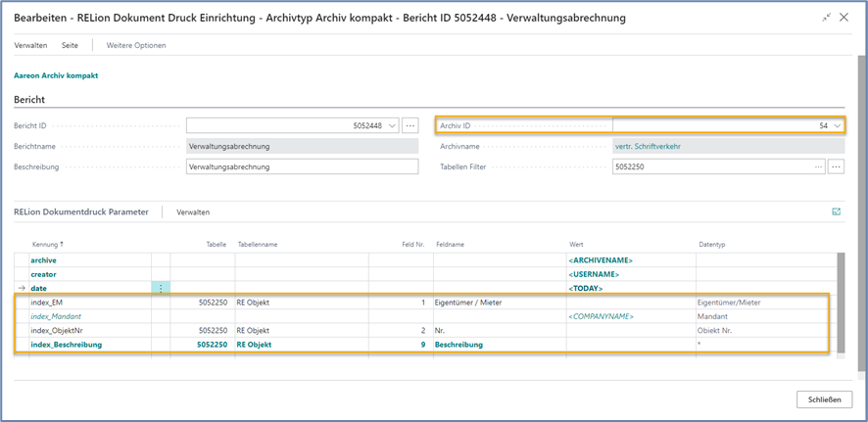
Task: Expand the Bericht ID dropdown arrow
Action: (393, 125)
